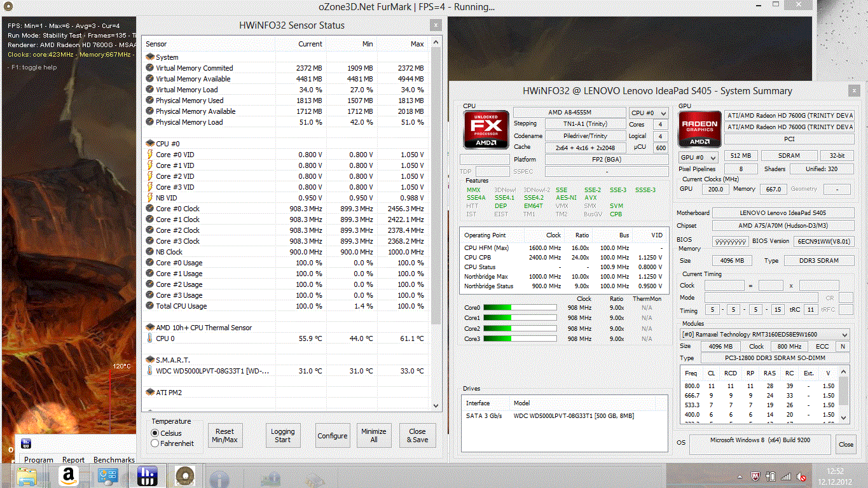This screenshot has height=488, width=868.
Task: Click the Total CPU Usage icon
Action: pos(150,306)
